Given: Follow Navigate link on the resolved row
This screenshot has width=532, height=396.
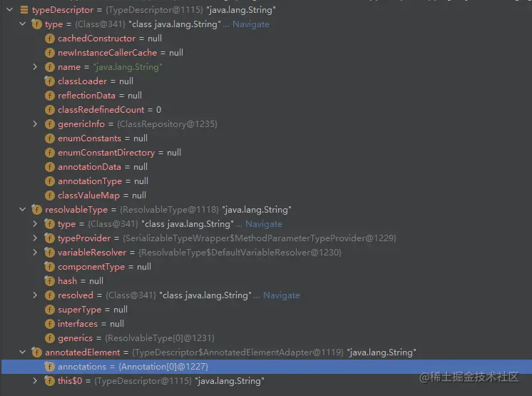Looking at the screenshot, I should coord(282,295).
